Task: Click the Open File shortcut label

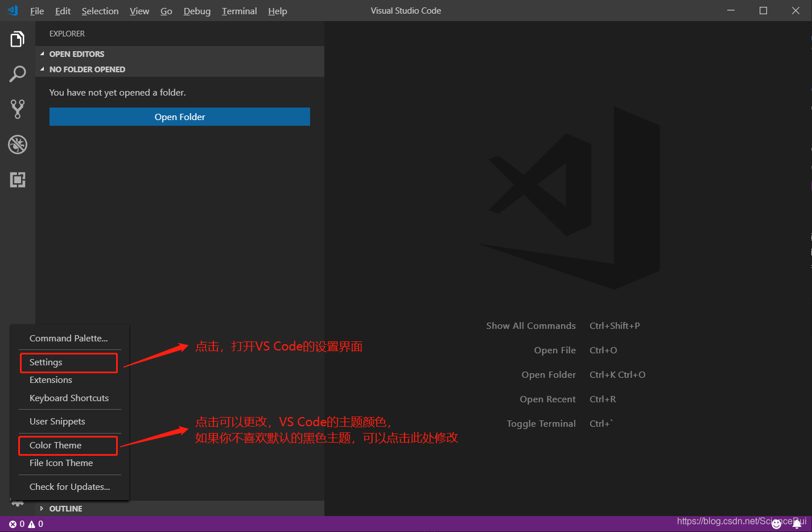Action: pyautogui.click(x=555, y=350)
